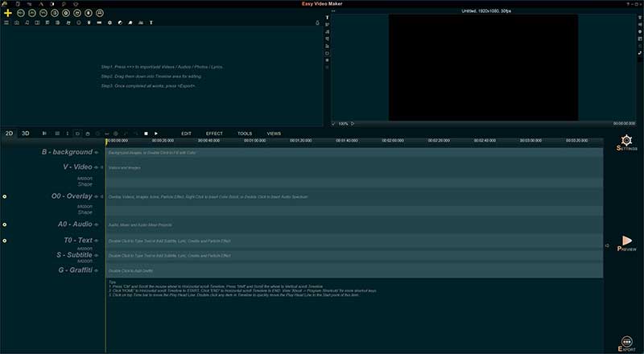Open the TOOLS menu
This screenshot has height=354, width=644.
(245, 134)
